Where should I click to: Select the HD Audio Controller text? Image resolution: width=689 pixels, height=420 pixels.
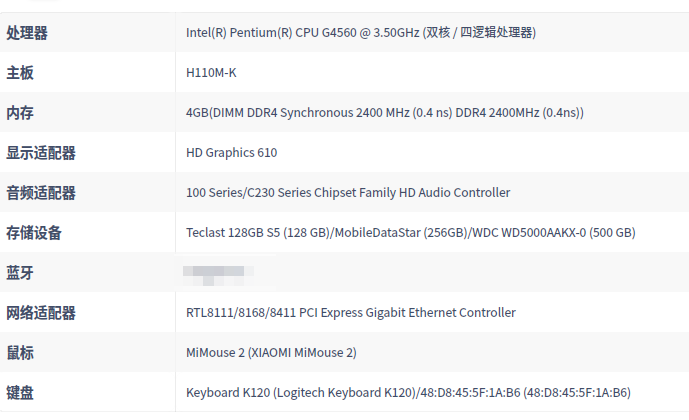click(348, 193)
